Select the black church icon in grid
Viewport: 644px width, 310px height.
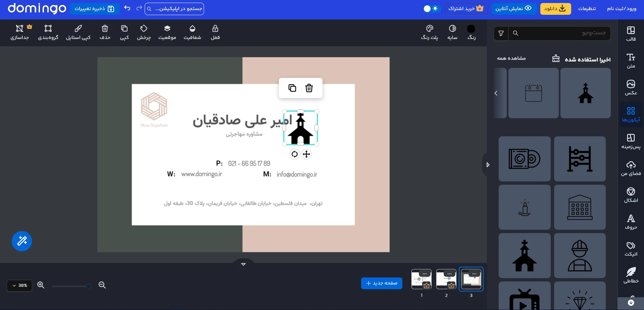point(525,256)
